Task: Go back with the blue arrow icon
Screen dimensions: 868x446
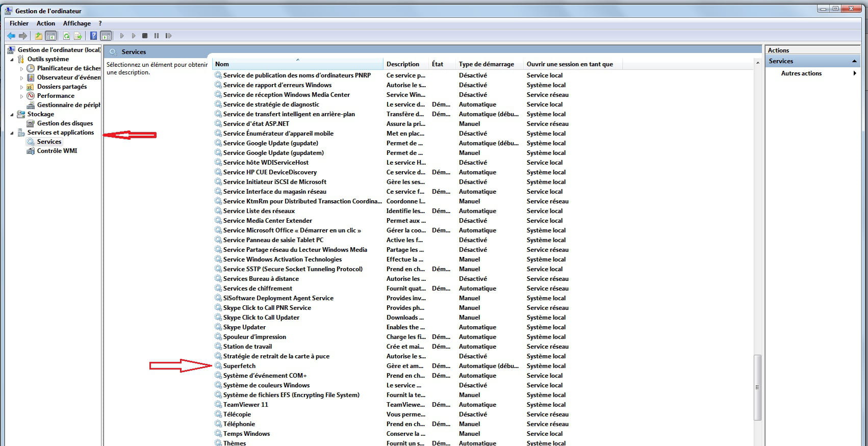Action: (x=11, y=36)
